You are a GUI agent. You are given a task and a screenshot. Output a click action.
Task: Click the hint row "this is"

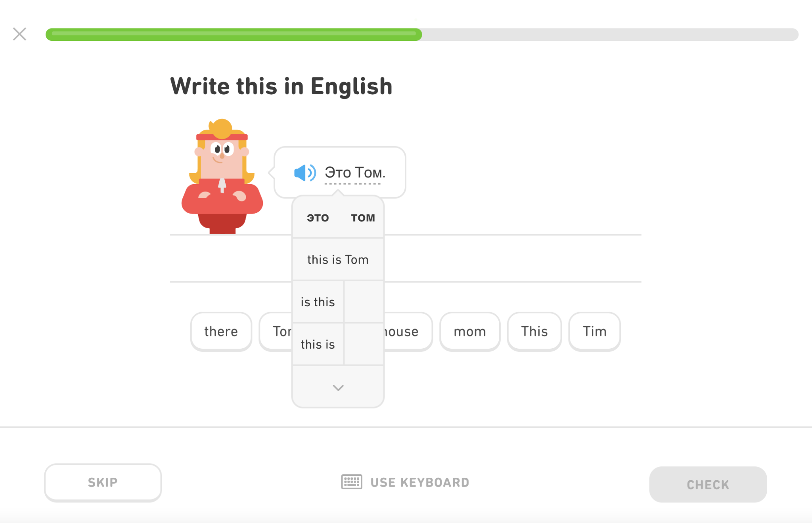(318, 344)
